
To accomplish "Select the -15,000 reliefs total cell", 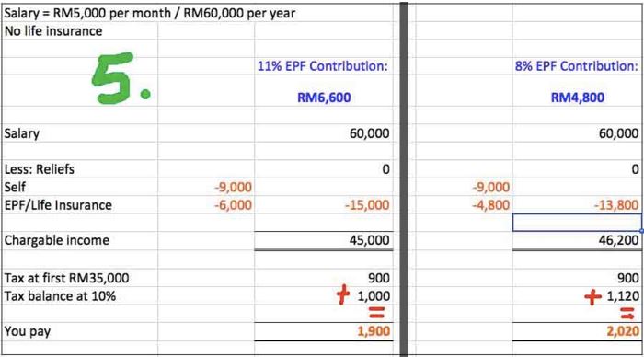I will pos(367,205).
